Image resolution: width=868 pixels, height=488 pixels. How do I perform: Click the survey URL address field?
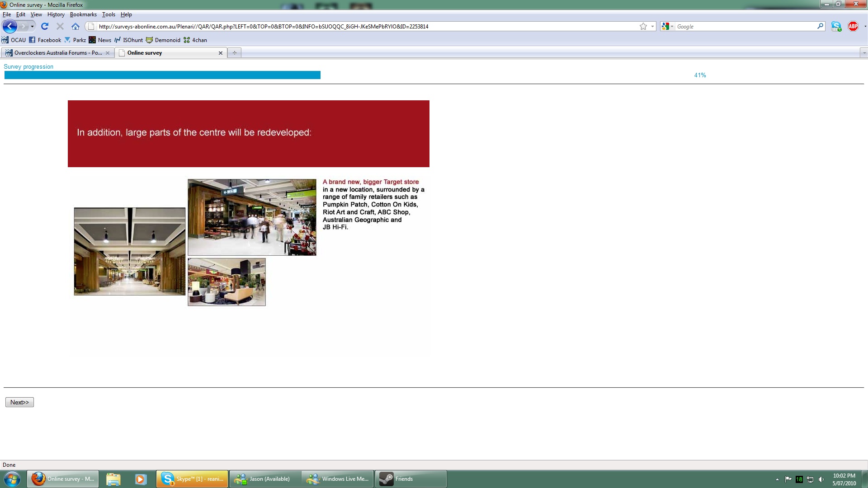pyautogui.click(x=366, y=26)
